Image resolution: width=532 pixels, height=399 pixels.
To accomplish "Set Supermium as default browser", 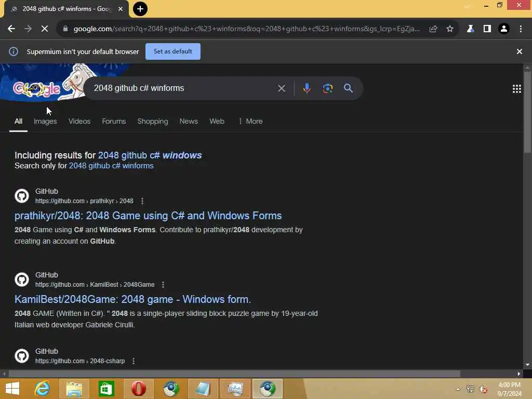I will point(172,51).
